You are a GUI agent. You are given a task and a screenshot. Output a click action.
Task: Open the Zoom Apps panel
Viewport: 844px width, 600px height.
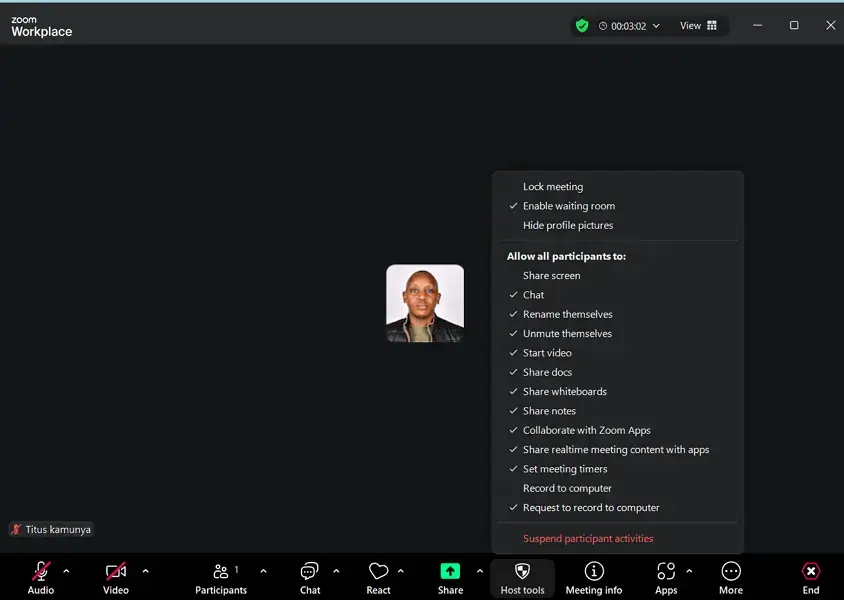[x=666, y=576]
